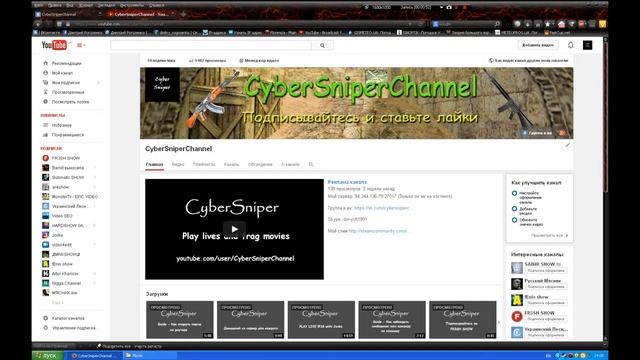Click next arrow of uploads carousel
This screenshot has width=640, height=360.
click(x=499, y=322)
